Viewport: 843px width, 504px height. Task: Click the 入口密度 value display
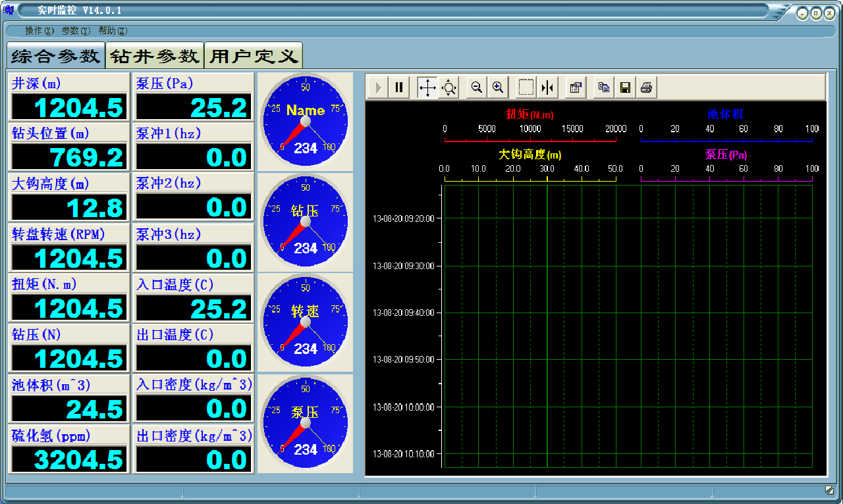point(194,409)
